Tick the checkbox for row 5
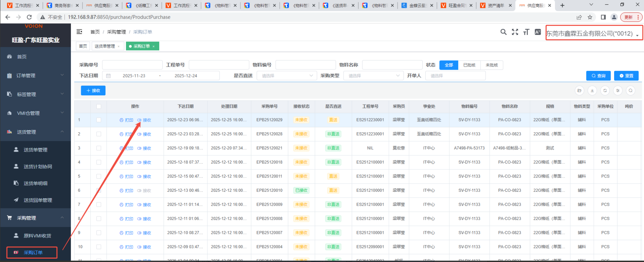This screenshot has height=262, width=644. 99,176
